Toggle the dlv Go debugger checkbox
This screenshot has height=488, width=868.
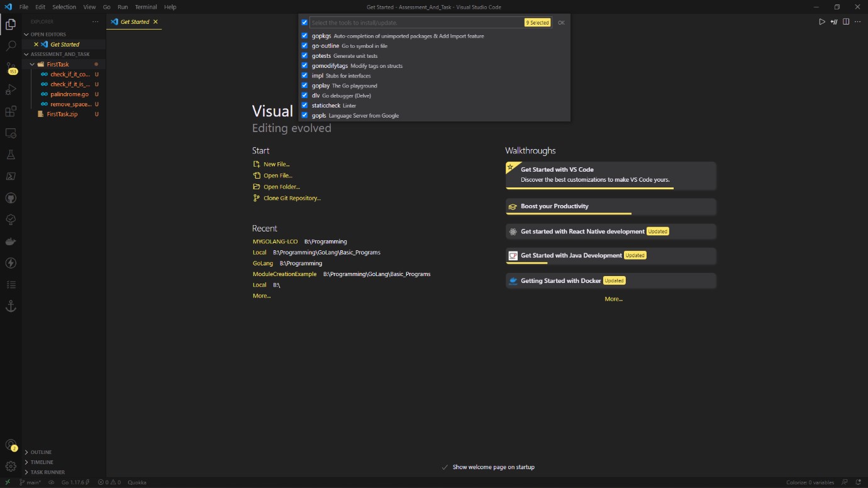click(305, 96)
